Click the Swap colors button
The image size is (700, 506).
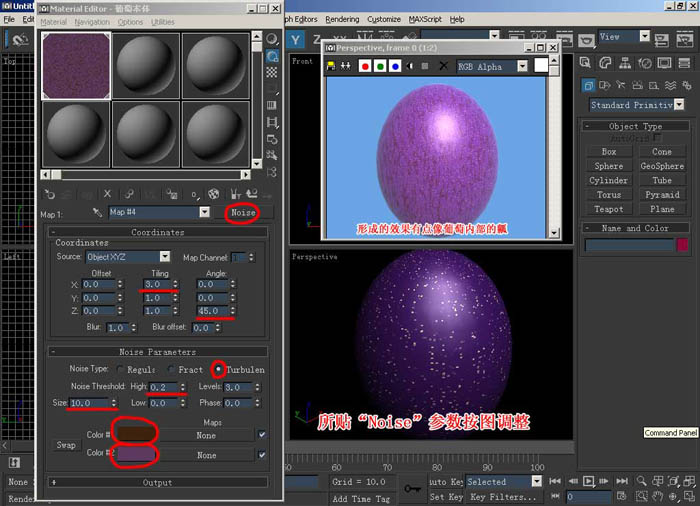(x=66, y=445)
